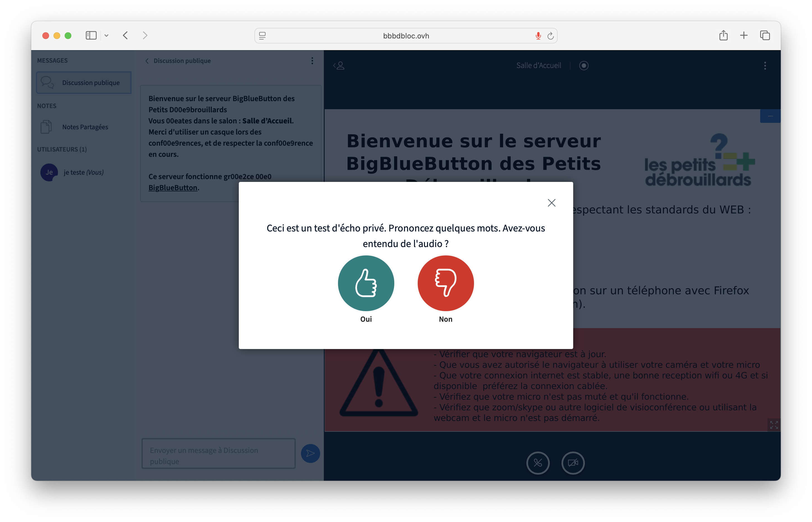Click the recording indicator icon
Viewport: 812px width, 522px height.
point(584,65)
